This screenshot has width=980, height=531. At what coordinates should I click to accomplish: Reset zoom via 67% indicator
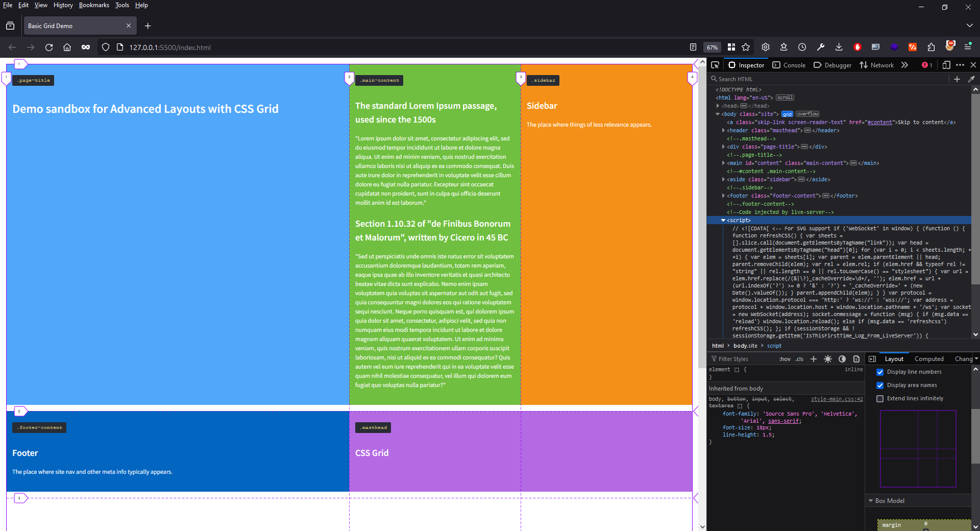712,47
